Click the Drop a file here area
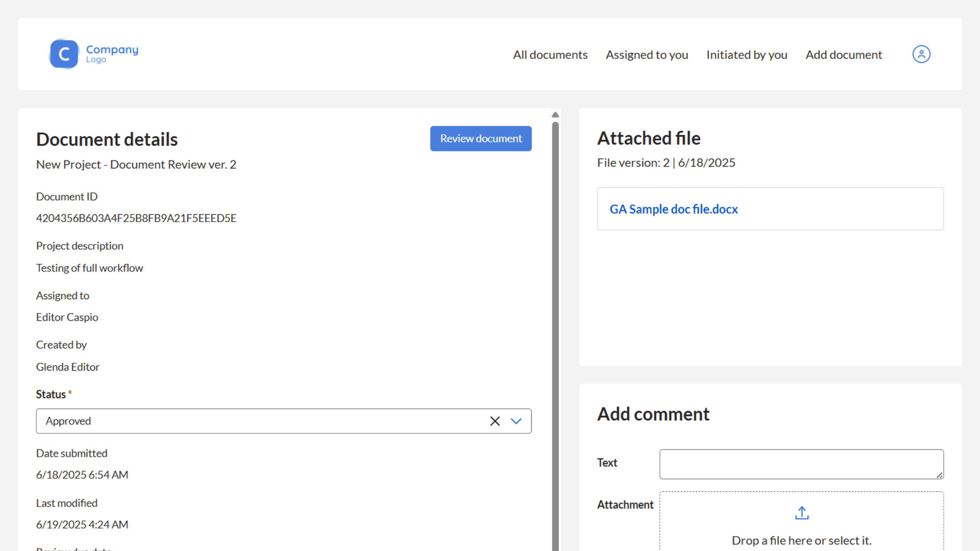The width and height of the screenshot is (980, 551). click(801, 540)
